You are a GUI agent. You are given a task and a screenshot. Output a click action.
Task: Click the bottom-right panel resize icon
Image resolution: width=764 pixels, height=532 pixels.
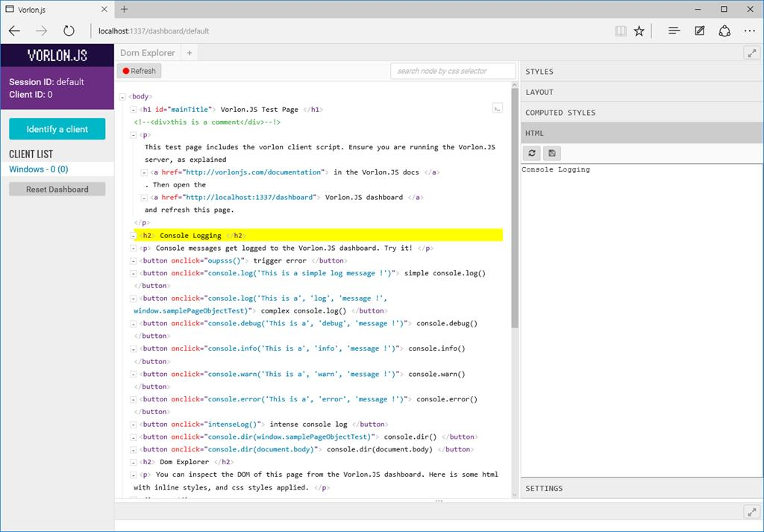tap(751, 512)
